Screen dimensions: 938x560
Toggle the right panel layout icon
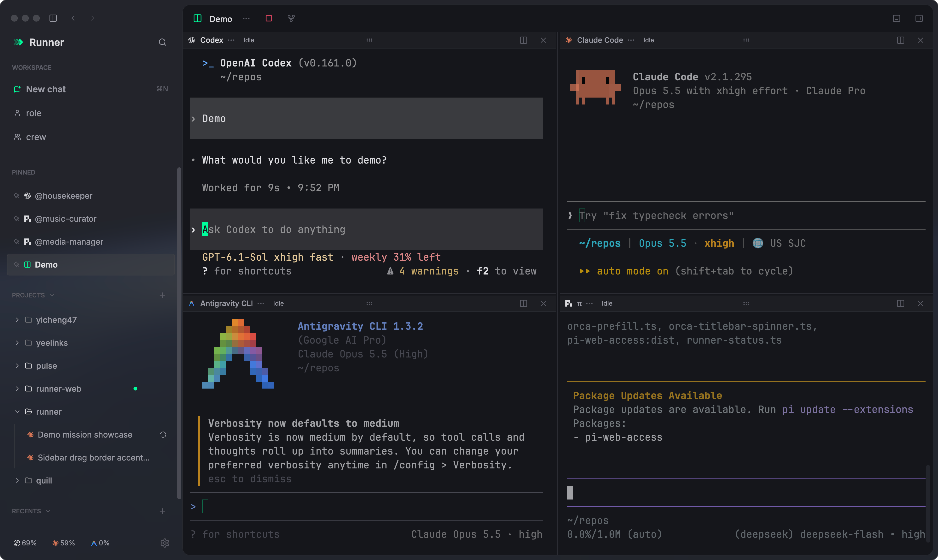[x=919, y=18]
